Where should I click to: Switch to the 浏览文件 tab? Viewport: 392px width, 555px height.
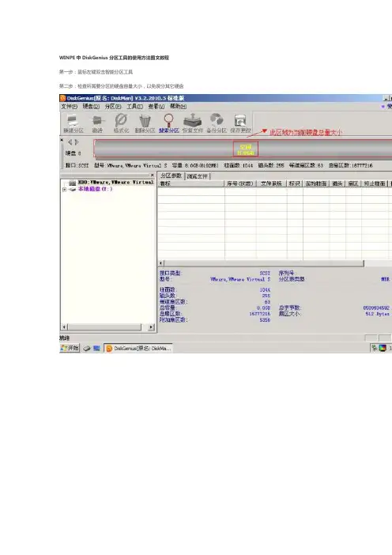198,176
